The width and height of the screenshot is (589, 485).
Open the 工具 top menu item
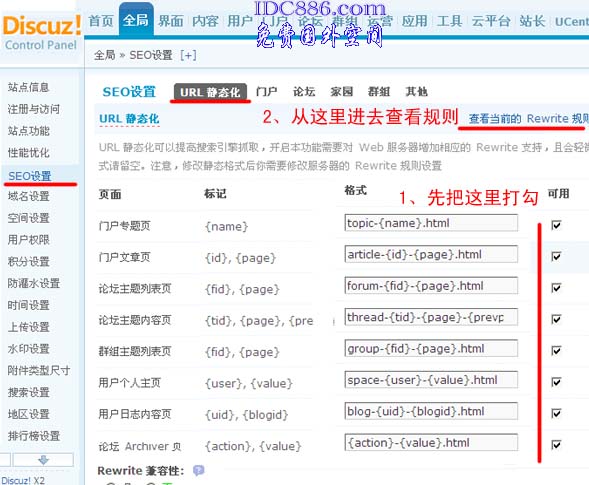click(449, 21)
